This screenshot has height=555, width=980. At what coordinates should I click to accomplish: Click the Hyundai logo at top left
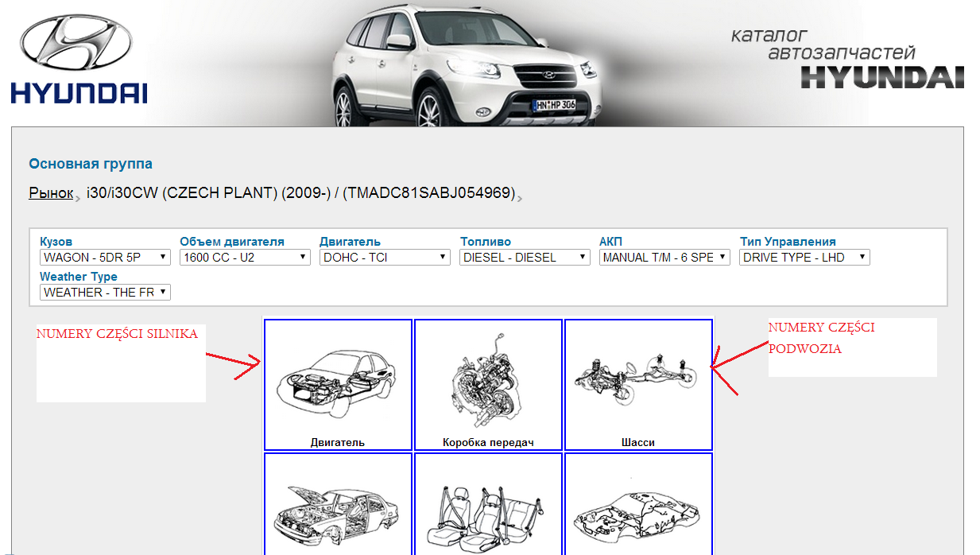pyautogui.click(x=79, y=60)
